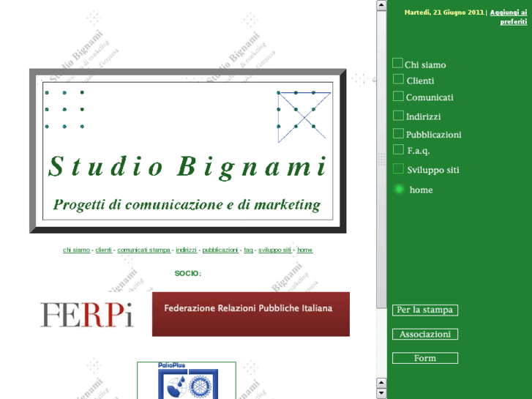Click the Form button

click(x=425, y=358)
